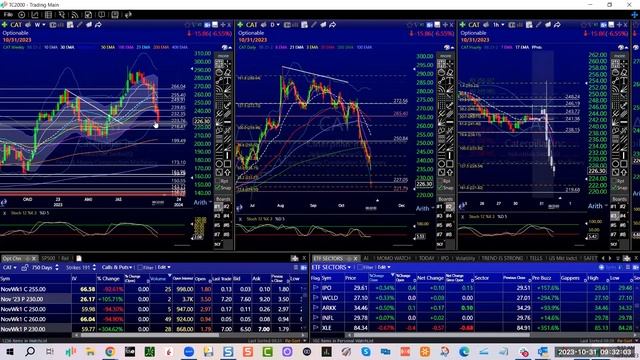This screenshot has width=640, height=360.
Task: Open the Edit dropdown in option chain
Action: click(x=164, y=267)
